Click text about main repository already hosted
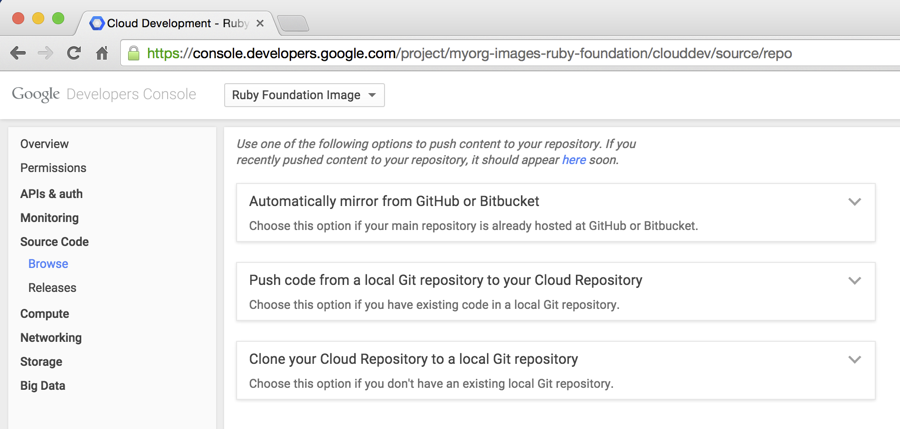900x429 pixels. coord(474,226)
